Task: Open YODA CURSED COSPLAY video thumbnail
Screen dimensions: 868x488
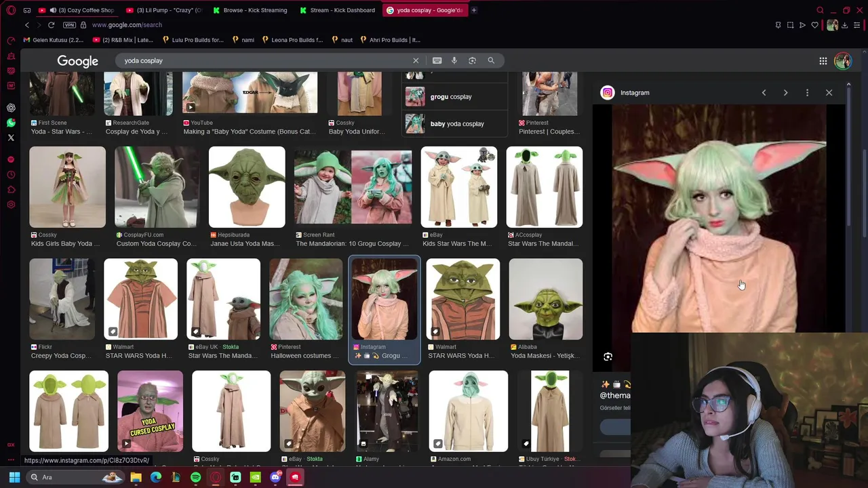Action: (150, 411)
